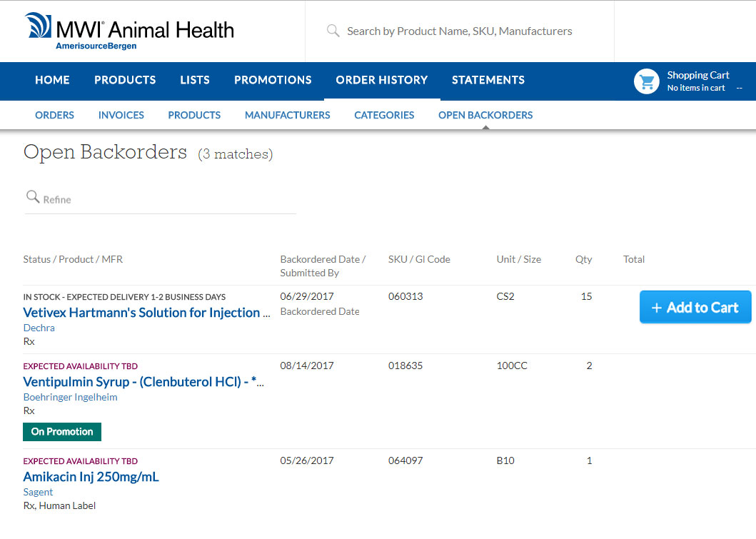Open the LISTS menu item
Screen dimensions: 756x539
194,81
